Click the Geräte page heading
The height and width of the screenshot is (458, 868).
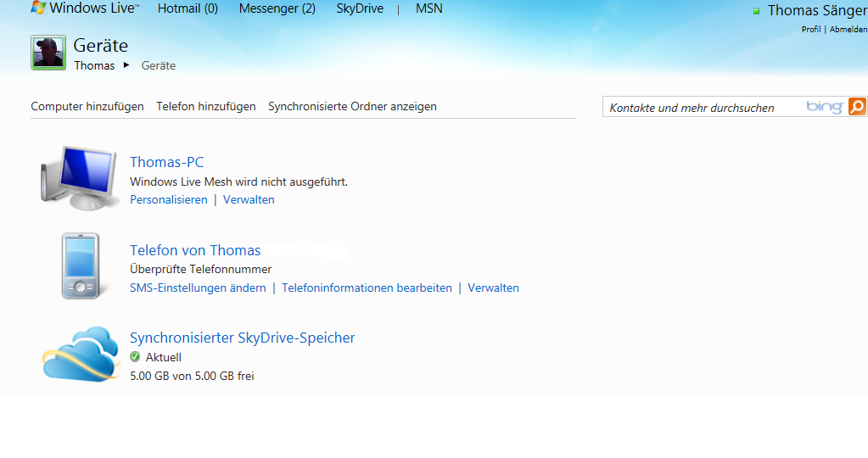tap(100, 45)
